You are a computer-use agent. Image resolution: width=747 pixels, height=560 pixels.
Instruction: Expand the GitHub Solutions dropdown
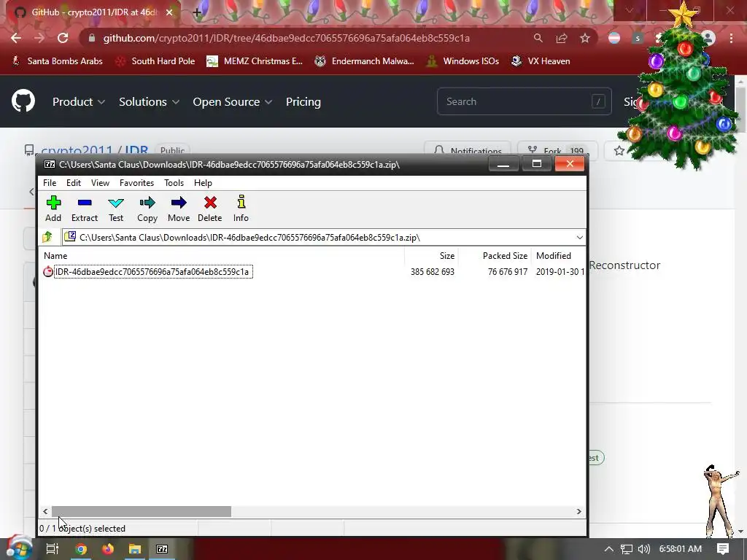tap(149, 102)
